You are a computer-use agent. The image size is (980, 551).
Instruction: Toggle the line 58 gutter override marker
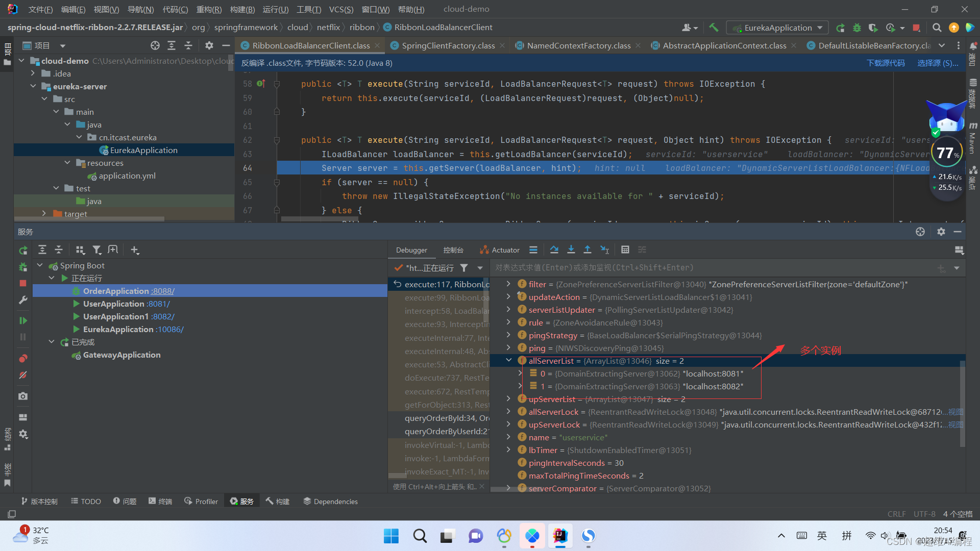[x=261, y=83]
